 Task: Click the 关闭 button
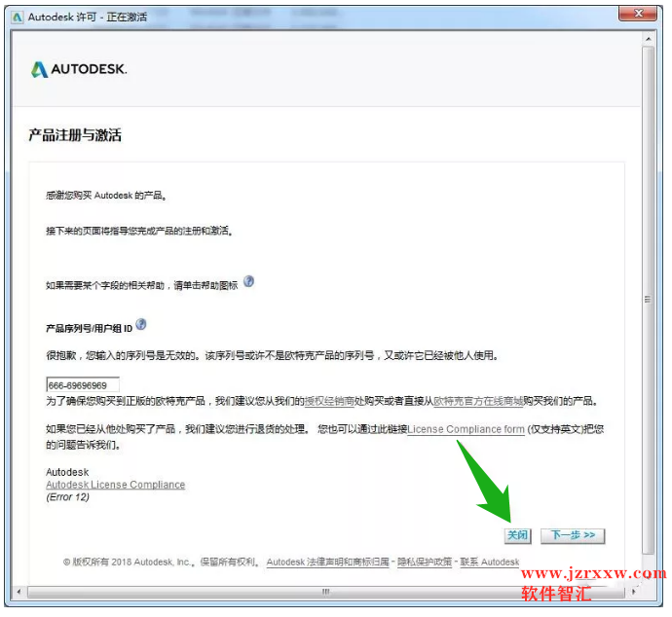pyautogui.click(x=518, y=535)
